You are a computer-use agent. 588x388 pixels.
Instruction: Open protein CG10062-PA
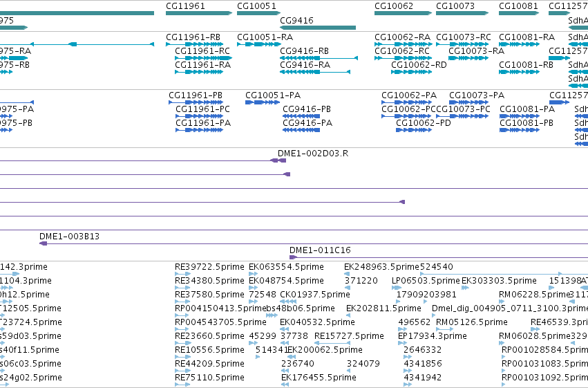(409, 95)
